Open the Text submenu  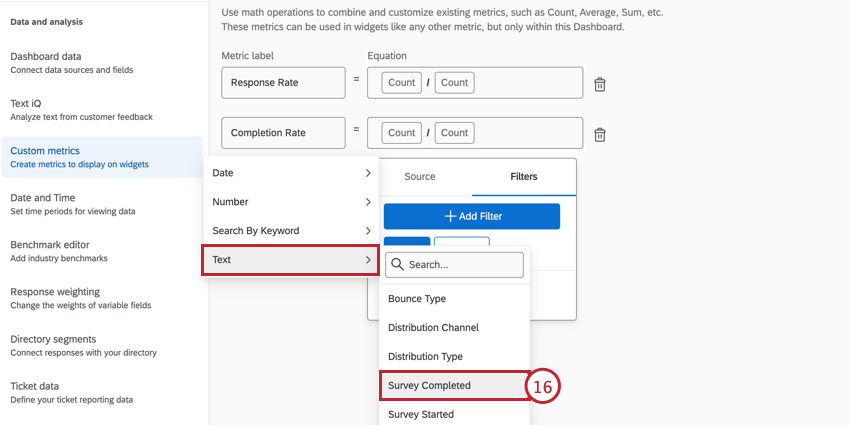(290, 260)
